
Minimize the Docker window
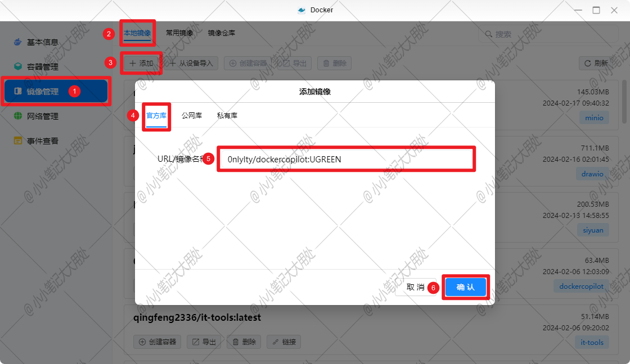[578, 10]
